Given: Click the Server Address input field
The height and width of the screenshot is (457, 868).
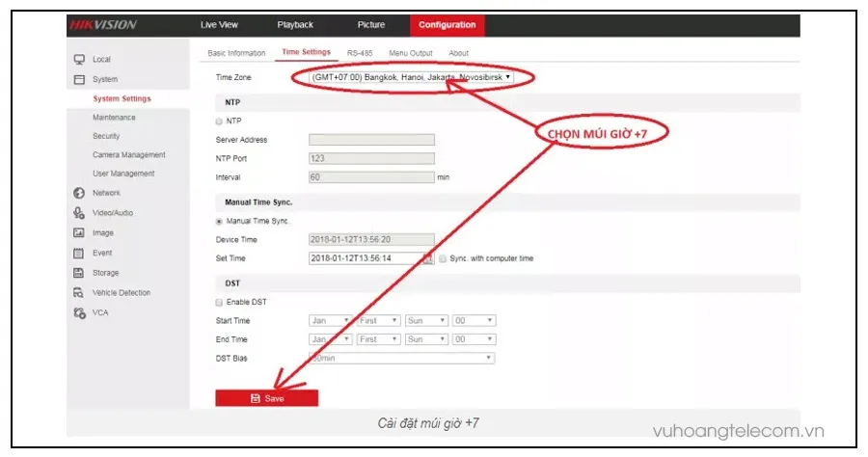Looking at the screenshot, I should (371, 140).
